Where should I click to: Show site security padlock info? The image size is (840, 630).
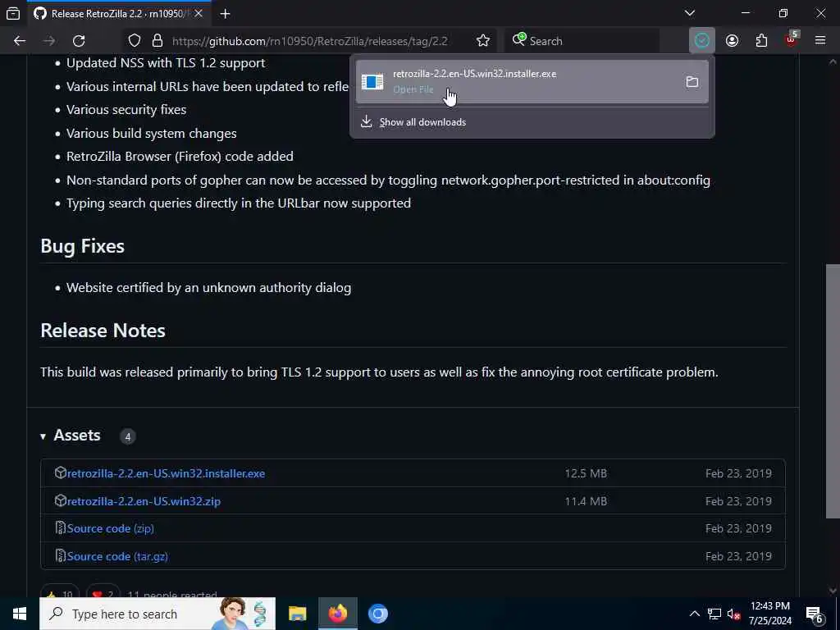(157, 41)
